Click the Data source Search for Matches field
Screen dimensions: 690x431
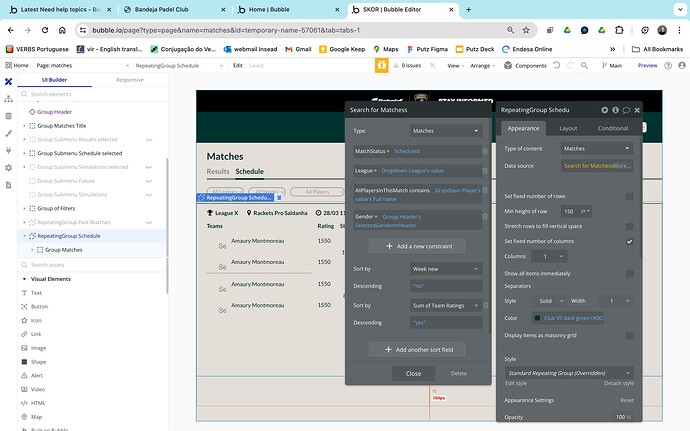coord(597,166)
